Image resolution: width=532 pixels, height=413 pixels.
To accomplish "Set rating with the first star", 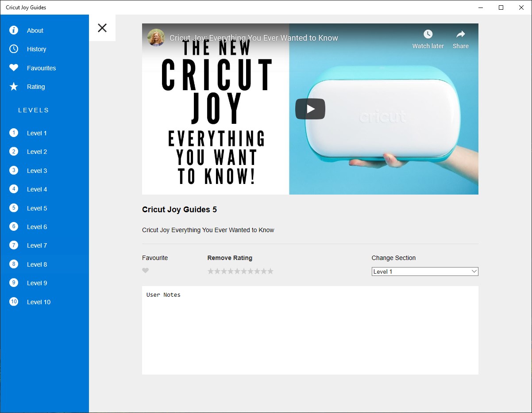I will (x=211, y=271).
